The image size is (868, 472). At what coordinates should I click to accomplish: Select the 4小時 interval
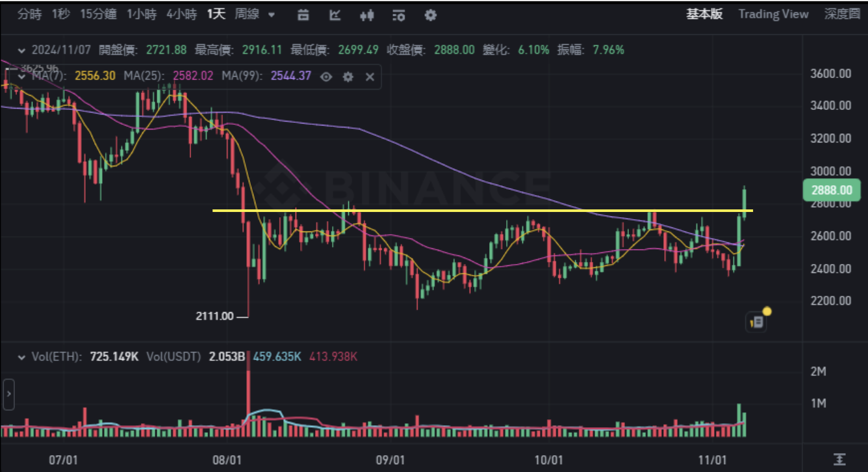pos(181,14)
